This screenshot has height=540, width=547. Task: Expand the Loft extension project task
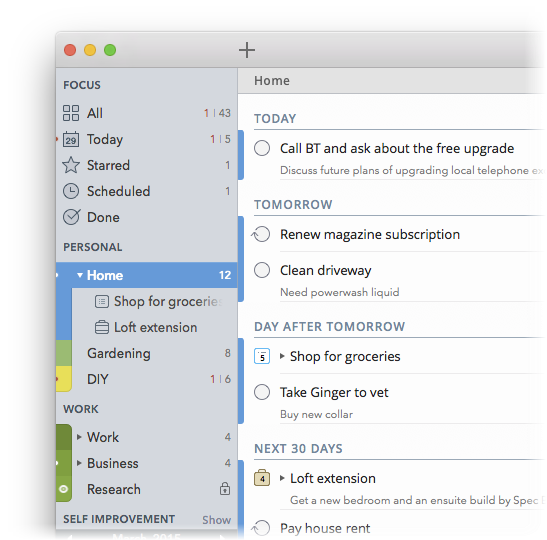pos(282,478)
